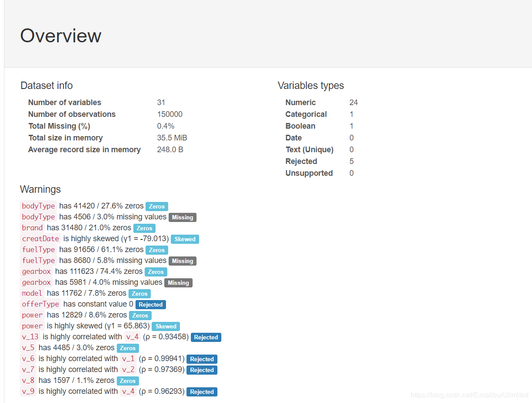Click the Warnings heading

point(40,189)
